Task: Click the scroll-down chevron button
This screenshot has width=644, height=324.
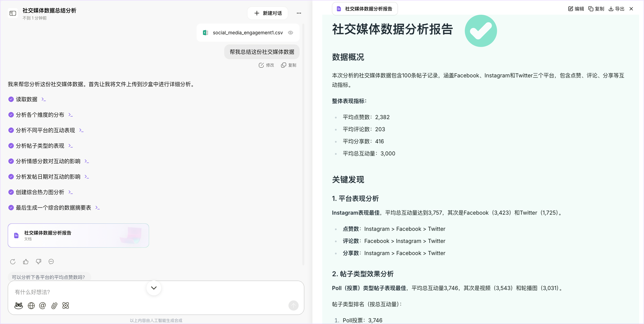Action: 154,288
